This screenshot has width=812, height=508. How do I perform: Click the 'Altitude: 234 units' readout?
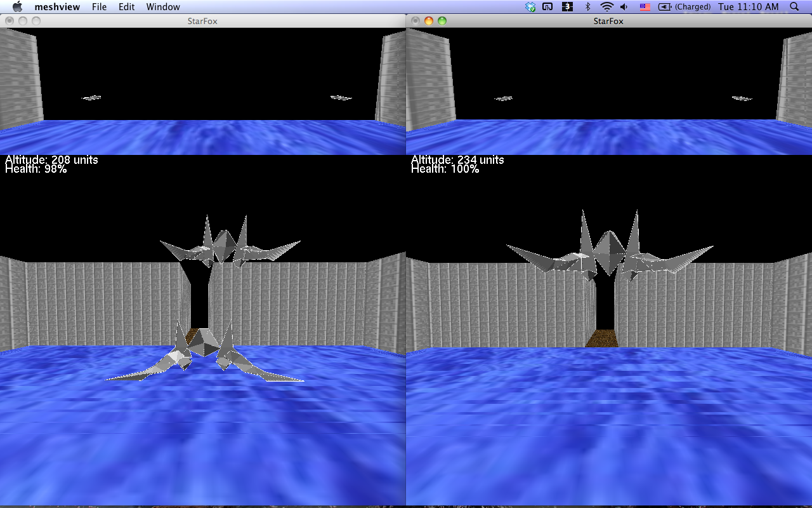pos(457,160)
